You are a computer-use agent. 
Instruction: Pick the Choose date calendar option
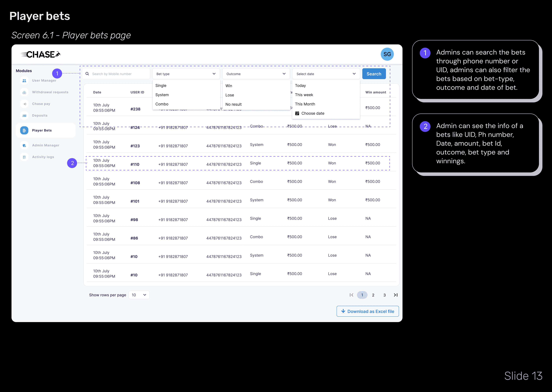[x=313, y=113]
